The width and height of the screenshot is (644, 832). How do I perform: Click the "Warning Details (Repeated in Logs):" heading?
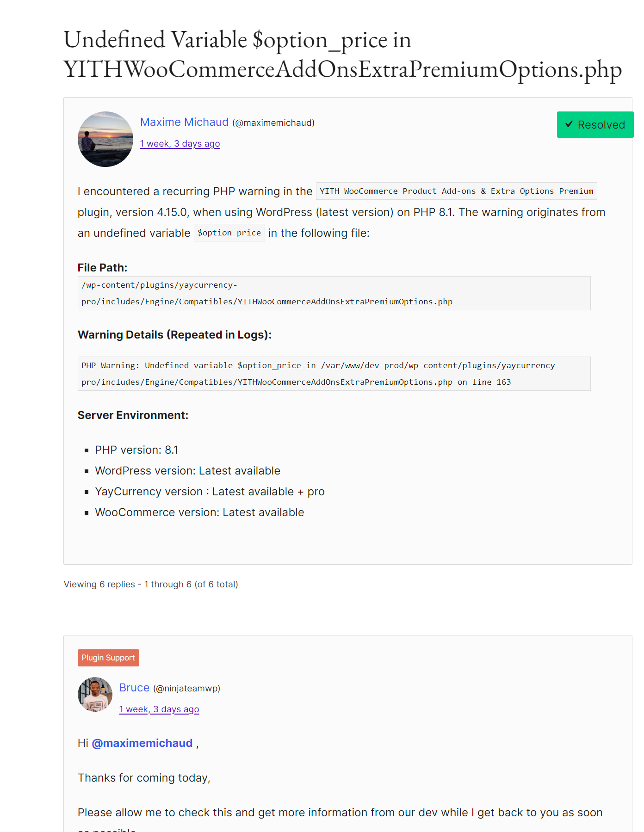[174, 335]
